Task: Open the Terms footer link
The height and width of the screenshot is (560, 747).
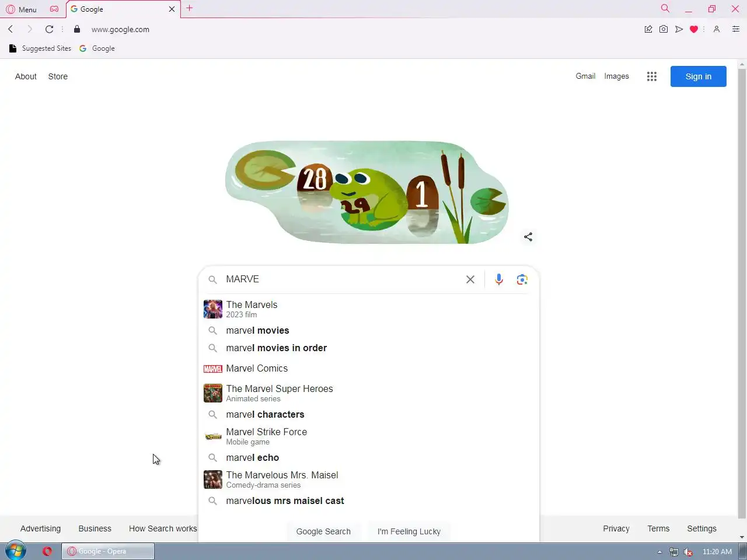Action: point(658,528)
